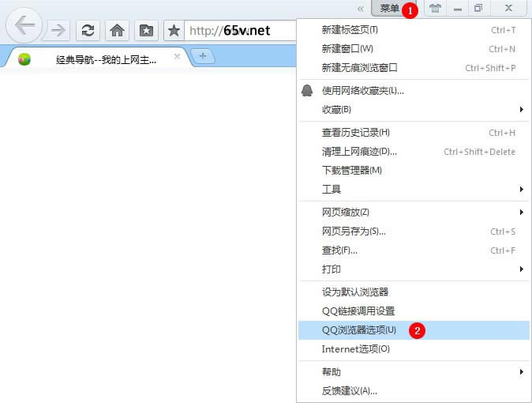Open QQ浏览器选项(U)

[x=414, y=330]
